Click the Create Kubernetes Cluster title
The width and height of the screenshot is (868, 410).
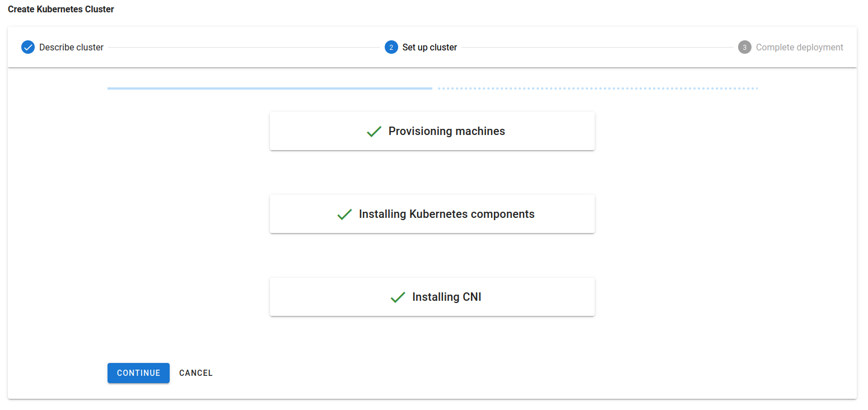[60, 10]
